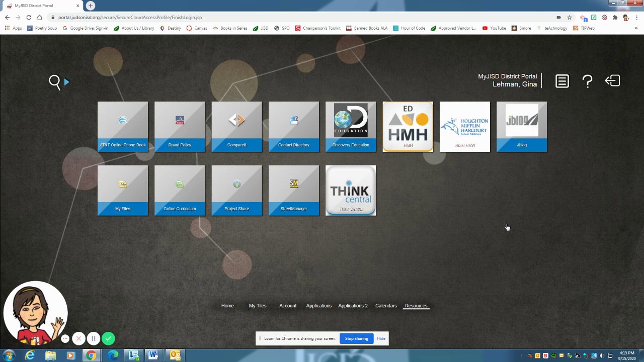
Task: Open a new Chrome tab
Action: click(90, 6)
